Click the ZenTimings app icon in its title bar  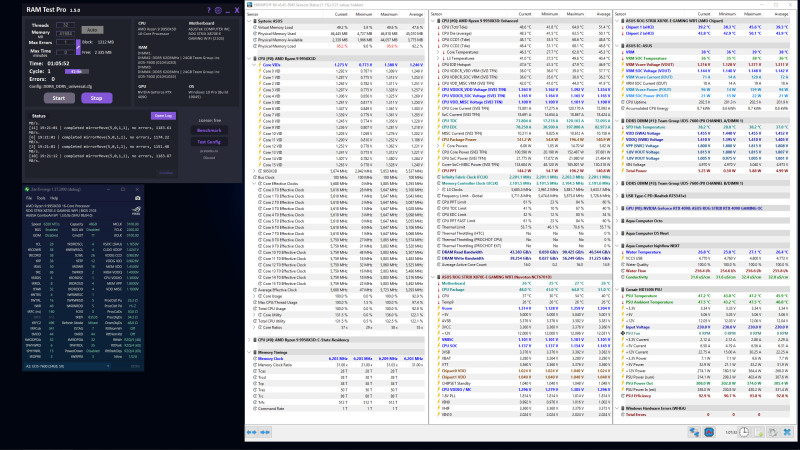(x=27, y=189)
